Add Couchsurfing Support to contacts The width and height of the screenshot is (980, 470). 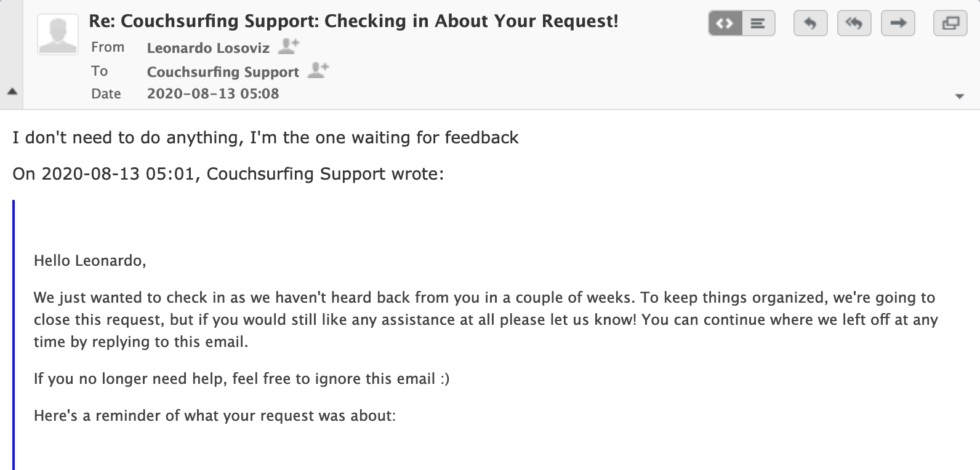coord(318,70)
